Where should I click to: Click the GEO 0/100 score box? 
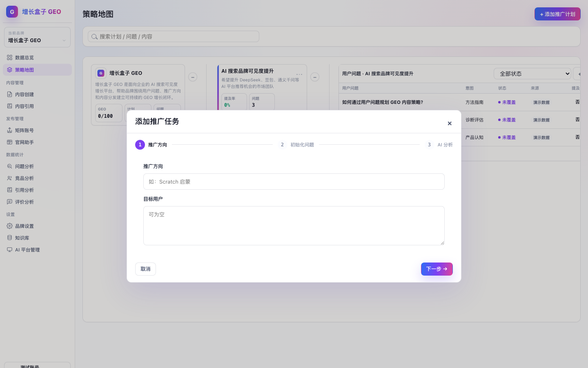point(109,113)
